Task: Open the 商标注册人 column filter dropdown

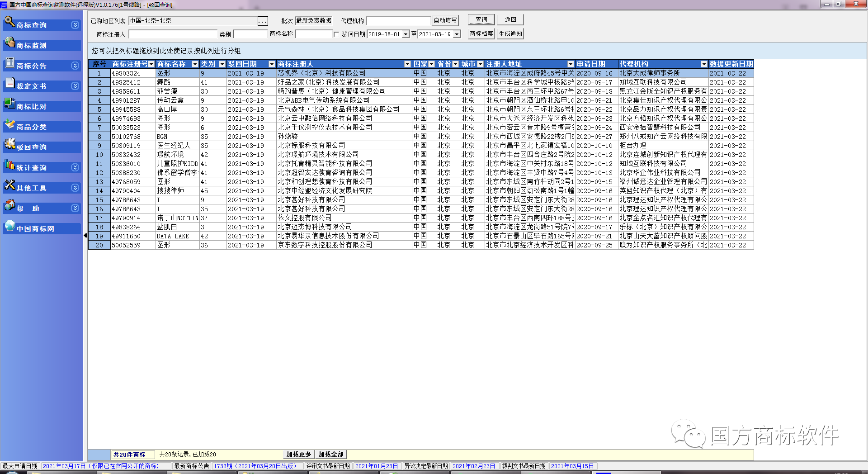Action: point(407,64)
